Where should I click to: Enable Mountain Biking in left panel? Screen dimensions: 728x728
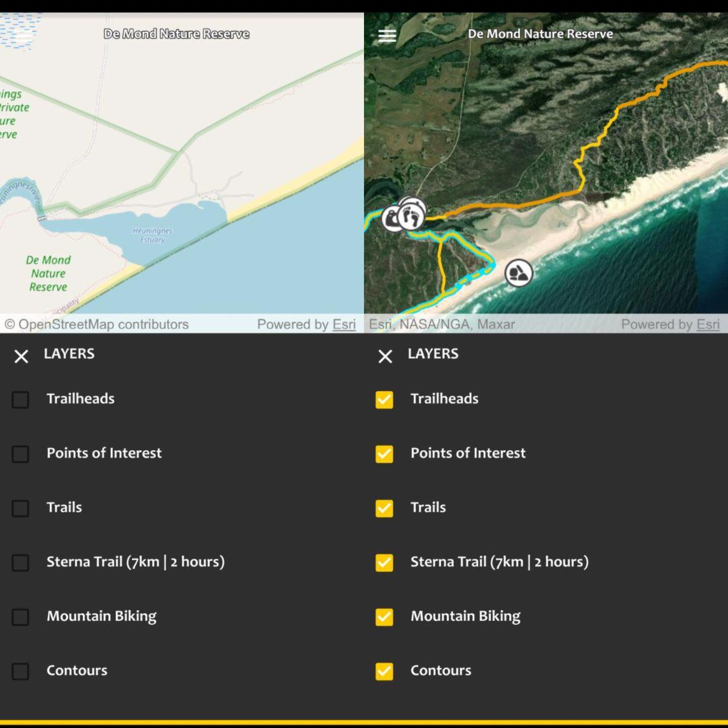pyautogui.click(x=20, y=617)
